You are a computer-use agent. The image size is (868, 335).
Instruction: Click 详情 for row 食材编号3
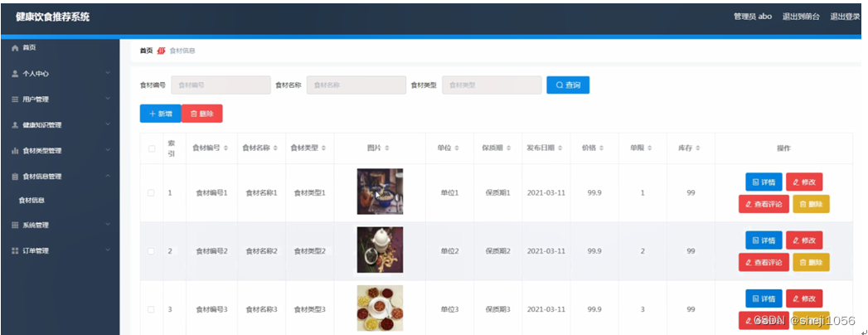click(764, 299)
